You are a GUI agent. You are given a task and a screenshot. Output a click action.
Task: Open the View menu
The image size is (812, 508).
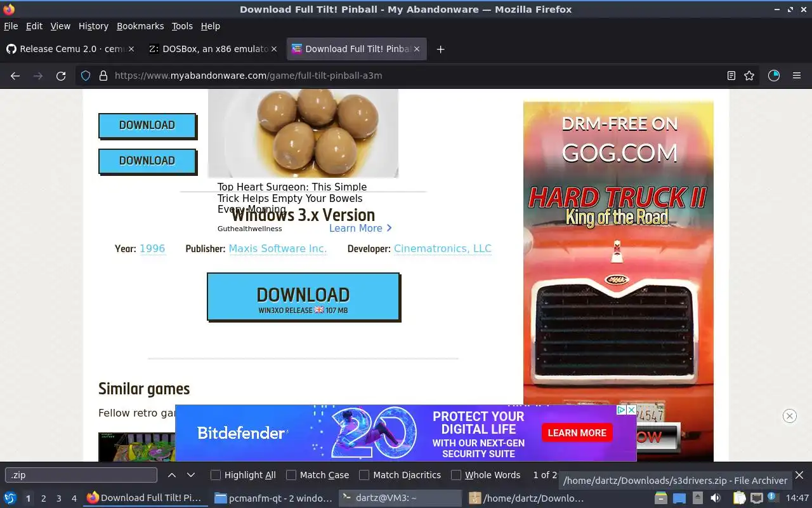[x=60, y=26]
